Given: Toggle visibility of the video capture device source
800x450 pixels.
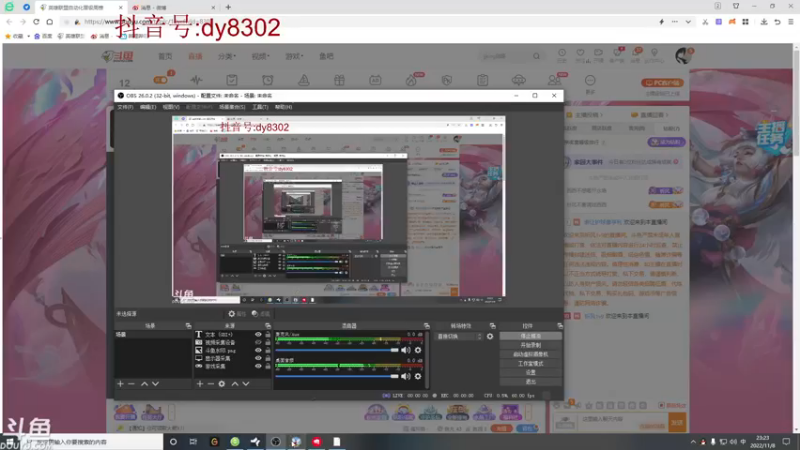Looking at the screenshot, I should [x=258, y=342].
